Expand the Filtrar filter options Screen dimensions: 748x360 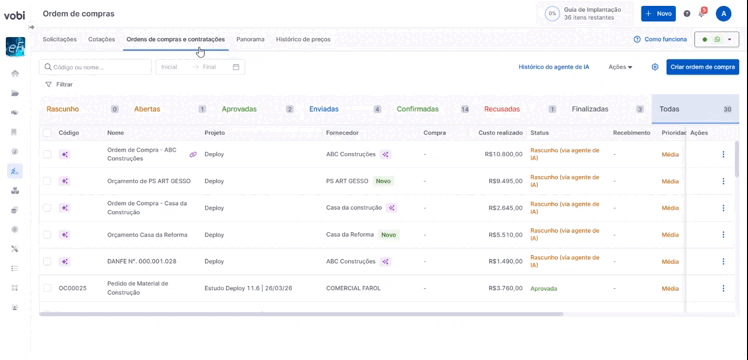click(x=59, y=84)
